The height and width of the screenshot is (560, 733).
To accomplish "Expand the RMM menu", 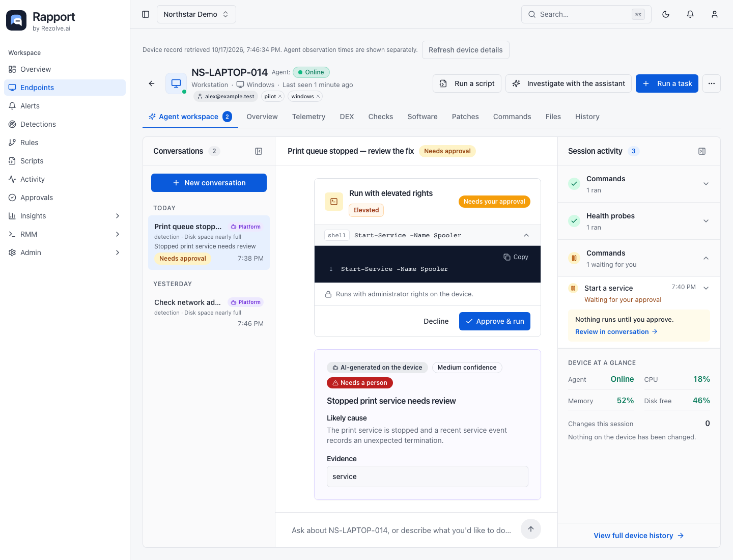I will click(65, 234).
